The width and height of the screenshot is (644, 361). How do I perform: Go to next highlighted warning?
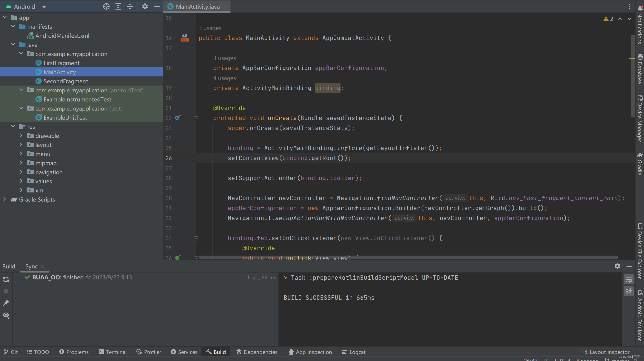point(630,19)
